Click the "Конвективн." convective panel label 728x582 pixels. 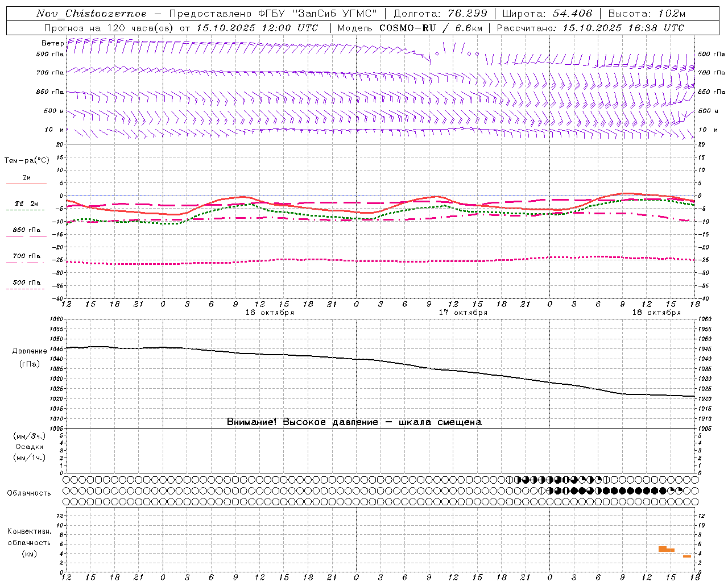(30, 531)
